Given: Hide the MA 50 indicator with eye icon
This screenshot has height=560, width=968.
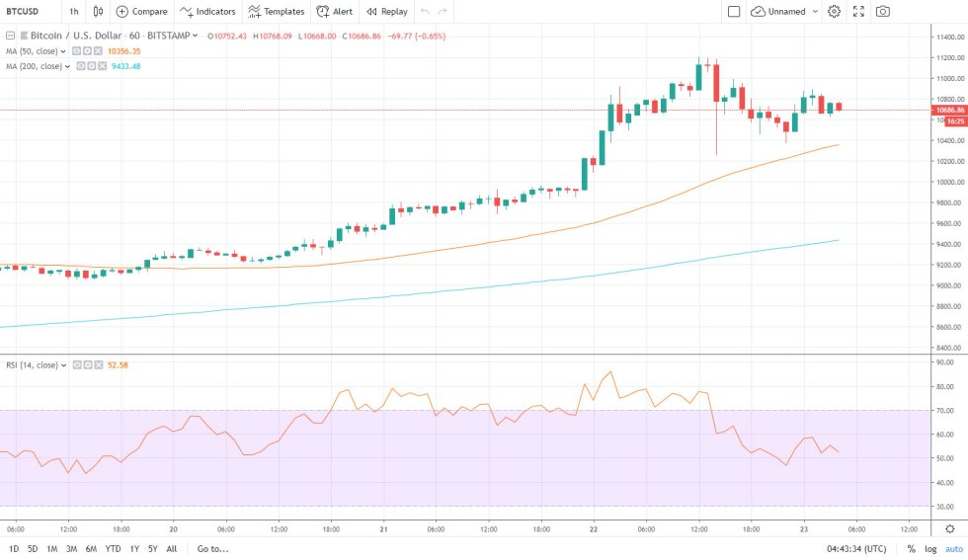Looking at the screenshot, I should [77, 51].
